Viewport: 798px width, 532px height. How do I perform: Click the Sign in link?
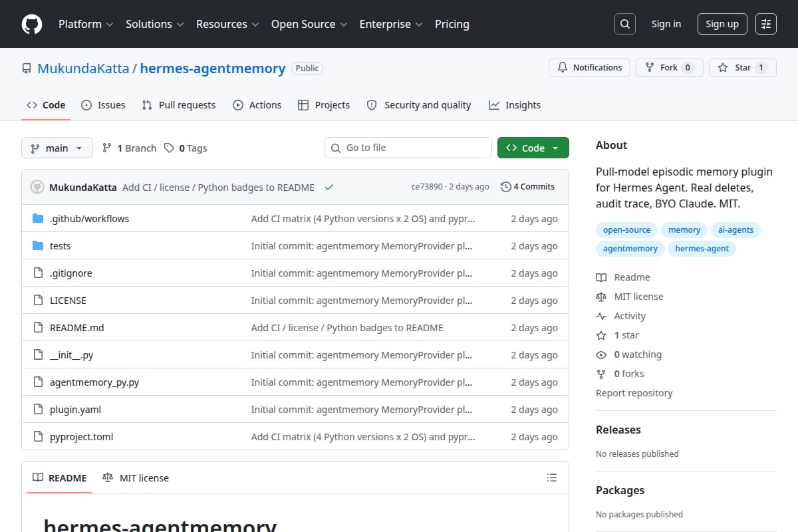pos(666,24)
